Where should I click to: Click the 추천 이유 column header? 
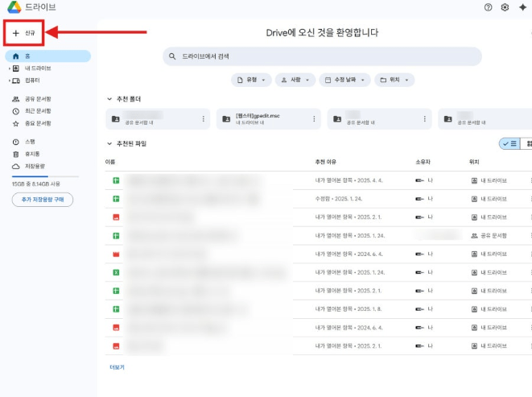(325, 162)
